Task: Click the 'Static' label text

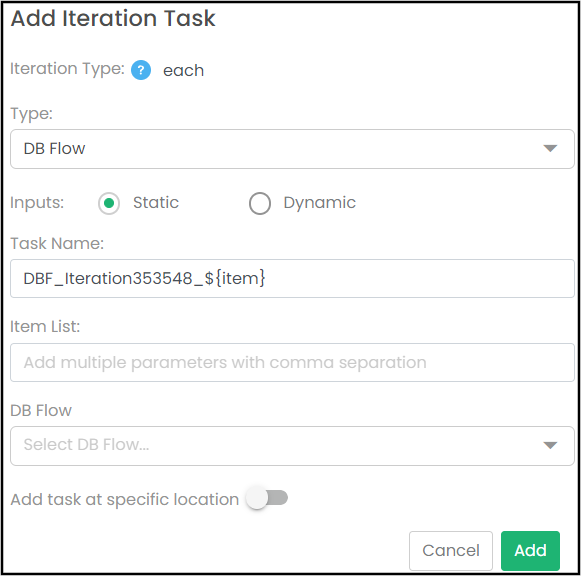Action: (156, 203)
